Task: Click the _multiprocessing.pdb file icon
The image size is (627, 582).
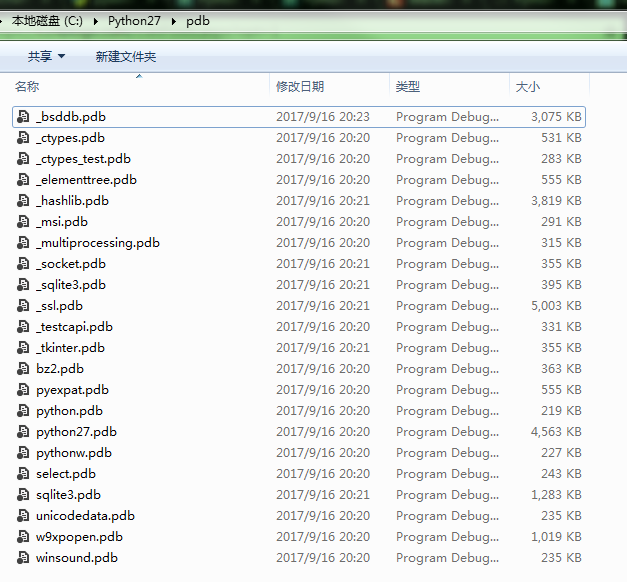Action: [23, 243]
